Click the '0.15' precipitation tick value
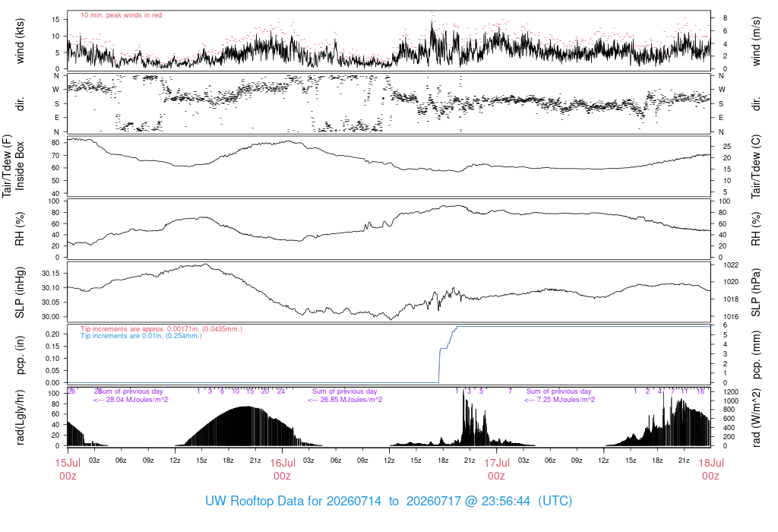Viewport: 778px width, 532px height. tap(52, 347)
